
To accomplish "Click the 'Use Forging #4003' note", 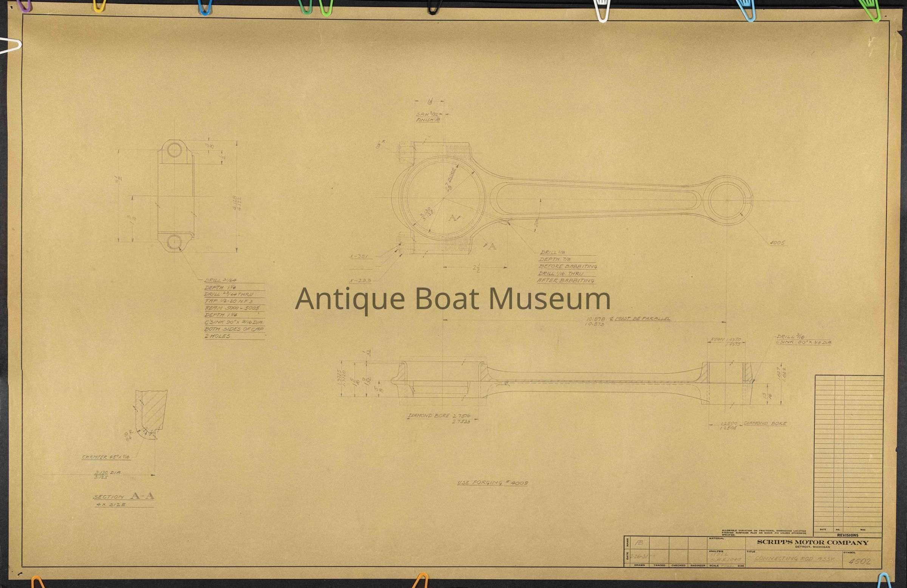I will tap(492, 483).
